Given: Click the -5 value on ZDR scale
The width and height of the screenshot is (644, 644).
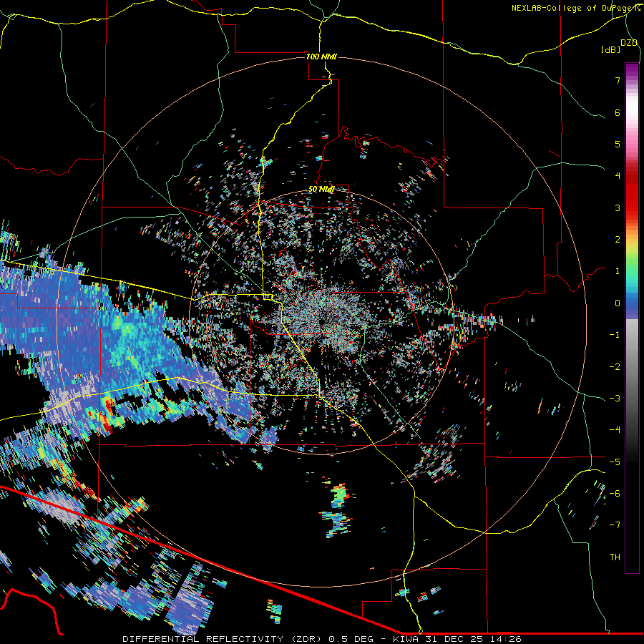Looking at the screenshot, I should [615, 462].
